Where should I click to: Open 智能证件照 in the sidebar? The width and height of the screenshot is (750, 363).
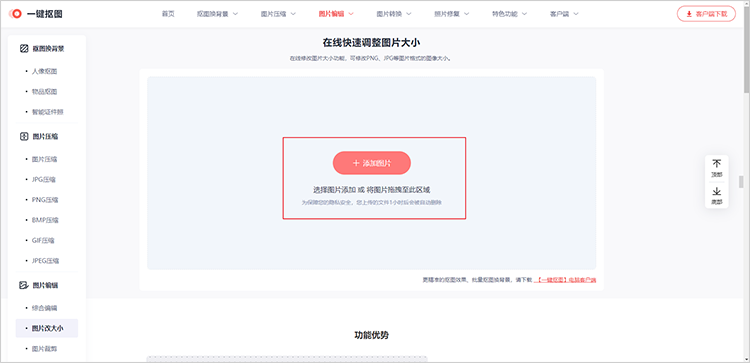pos(47,112)
